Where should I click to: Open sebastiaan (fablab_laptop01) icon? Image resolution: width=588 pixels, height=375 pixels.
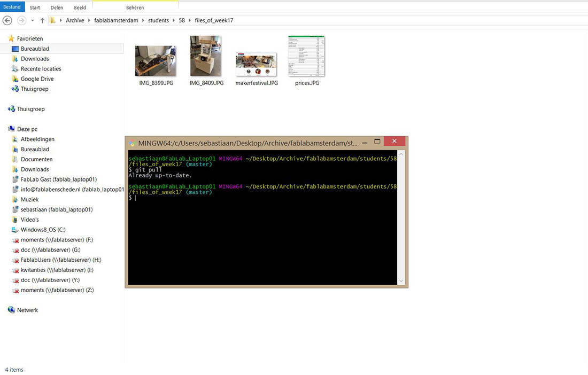coord(15,209)
